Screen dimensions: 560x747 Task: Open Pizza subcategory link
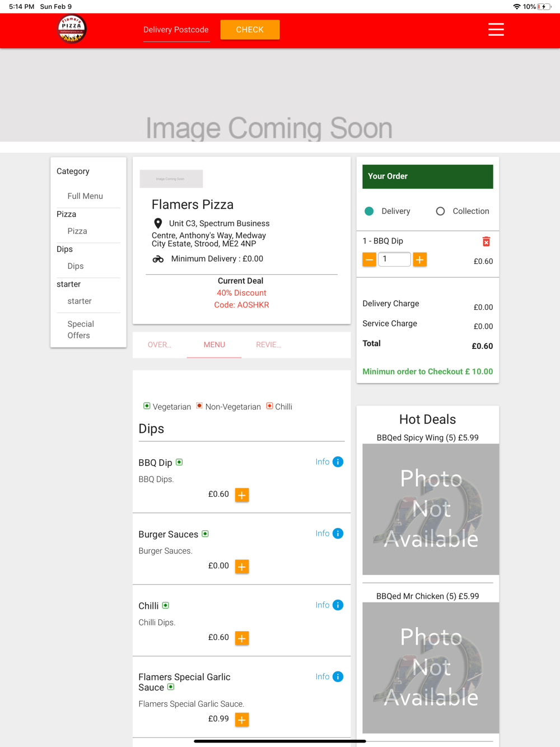77,231
